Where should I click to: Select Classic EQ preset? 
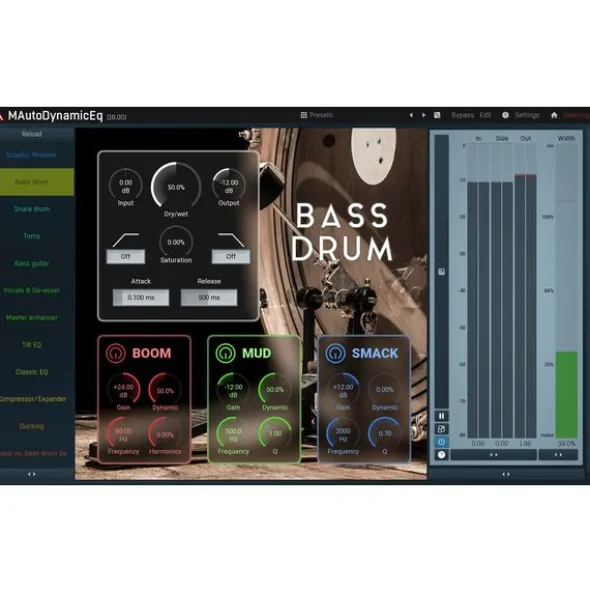coord(32,372)
